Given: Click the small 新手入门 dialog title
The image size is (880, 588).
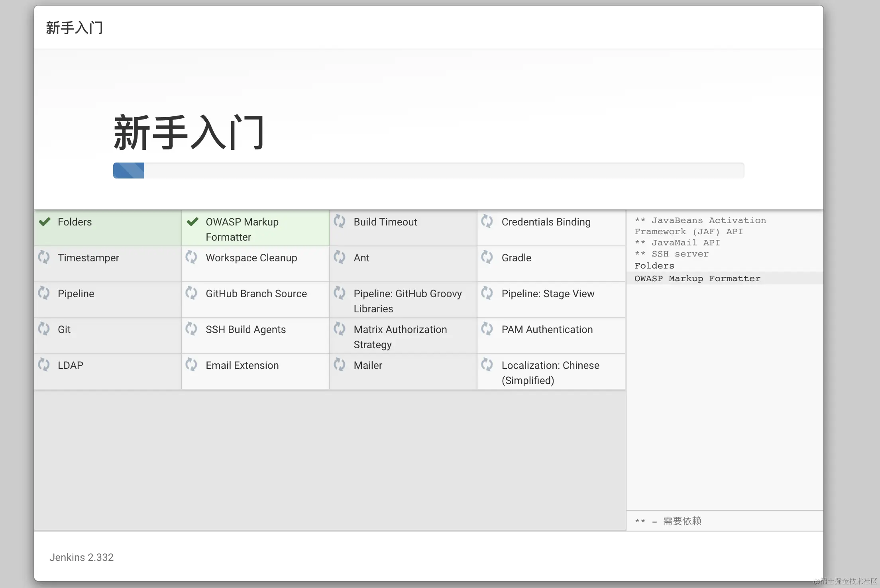Looking at the screenshot, I should point(75,28).
